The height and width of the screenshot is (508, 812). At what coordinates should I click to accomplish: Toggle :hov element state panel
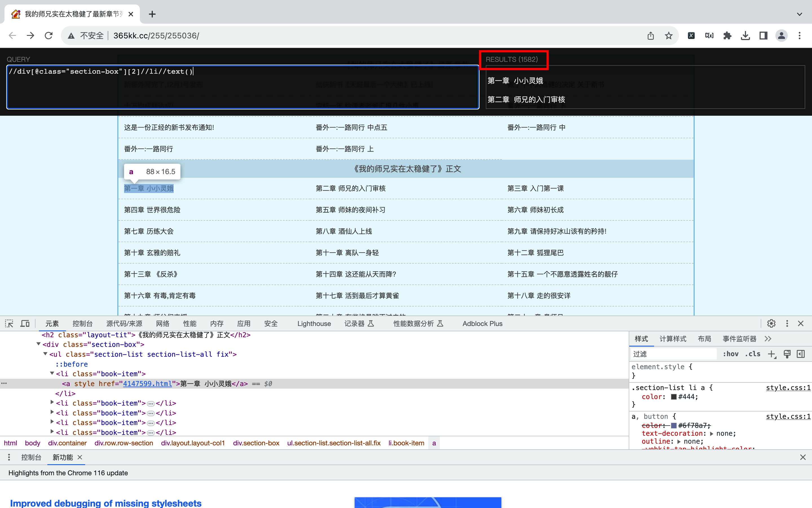point(731,354)
